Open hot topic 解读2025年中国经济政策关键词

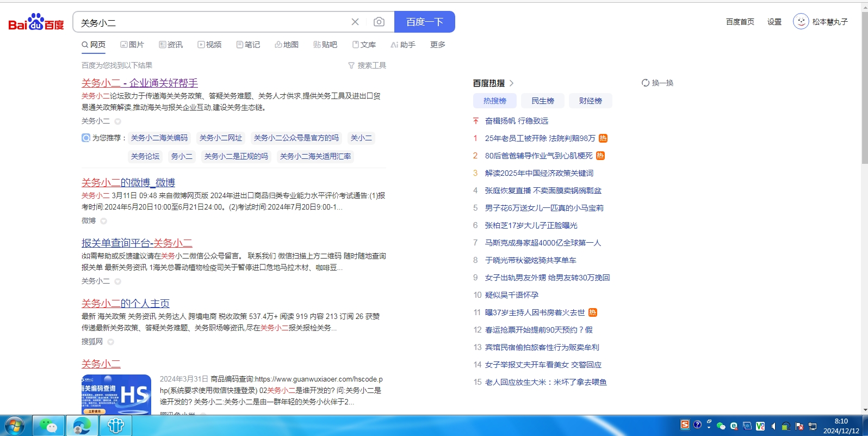pos(540,173)
